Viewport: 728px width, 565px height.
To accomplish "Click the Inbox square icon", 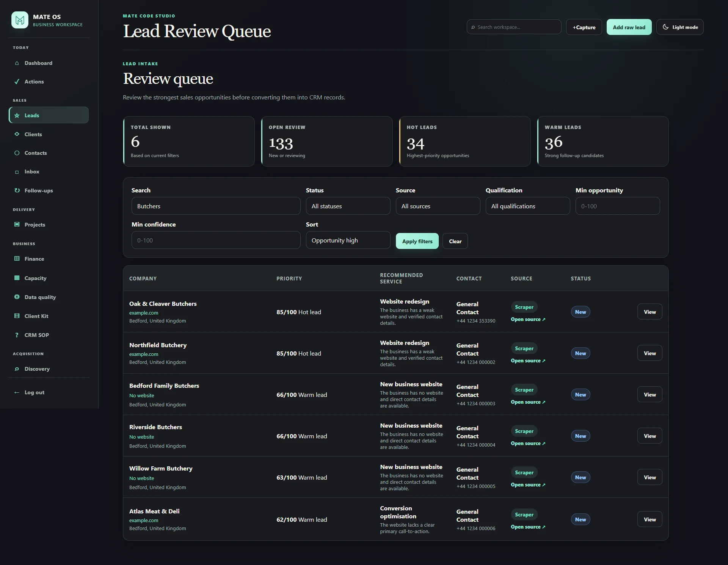I will [17, 172].
